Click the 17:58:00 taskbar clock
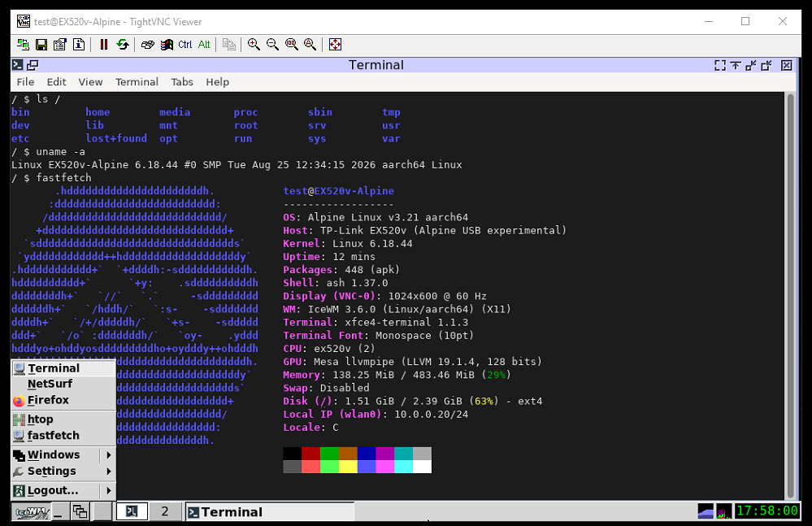Viewport: 812px width, 526px height. click(767, 511)
